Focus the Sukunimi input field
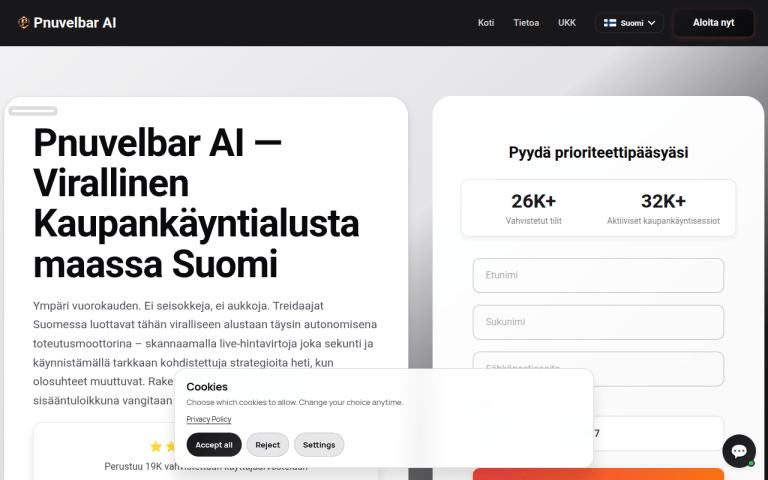This screenshot has width=768, height=480. 598,322
